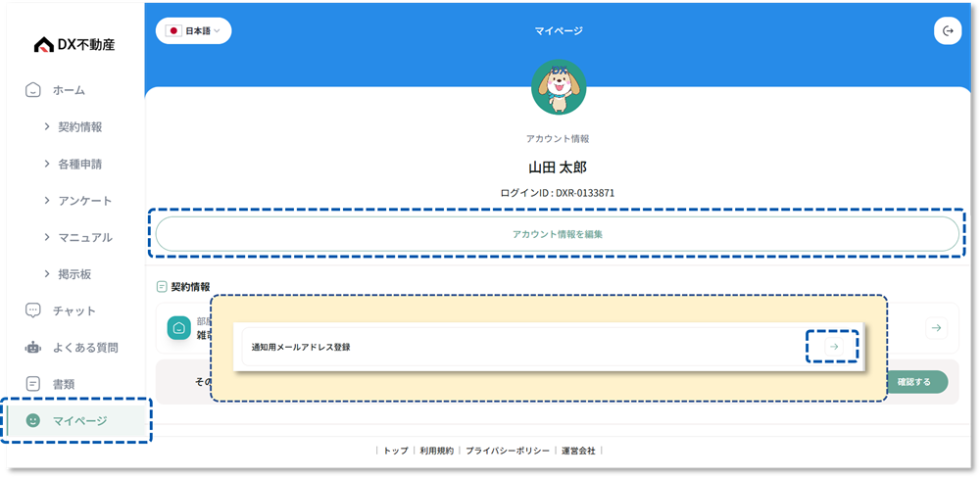This screenshot has height=477, width=980.
Task: Click the chat bubble icon
Action: click(32, 310)
